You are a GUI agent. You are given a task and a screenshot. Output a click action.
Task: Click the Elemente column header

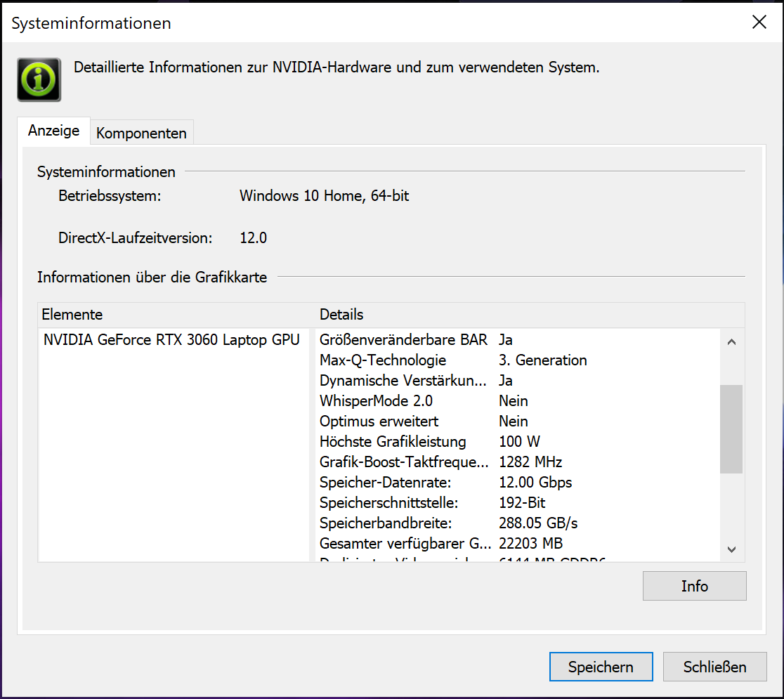pyautogui.click(x=72, y=314)
